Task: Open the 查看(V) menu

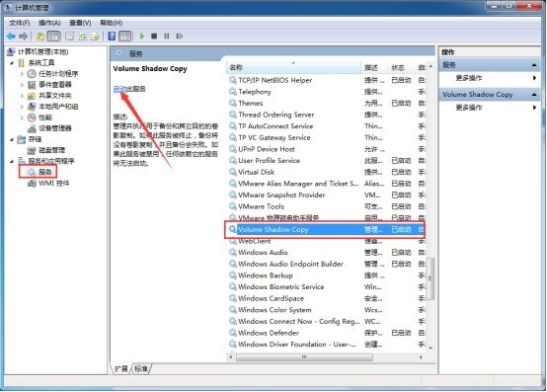Action: click(80, 23)
